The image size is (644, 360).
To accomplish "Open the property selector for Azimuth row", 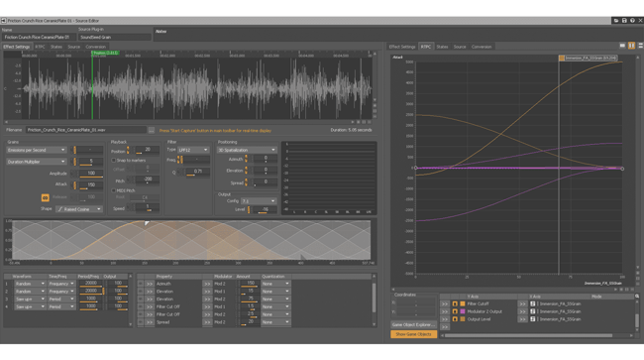I will click(150, 284).
